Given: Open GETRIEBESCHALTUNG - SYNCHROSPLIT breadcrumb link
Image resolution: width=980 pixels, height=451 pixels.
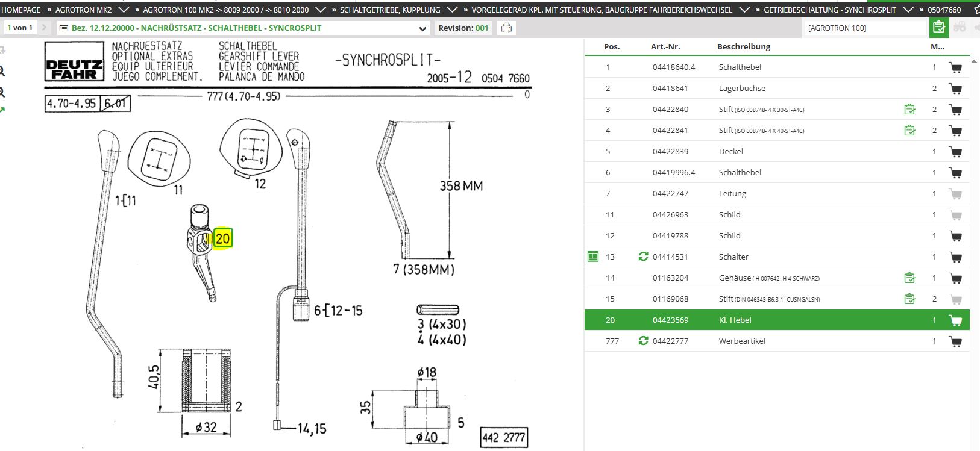Looking at the screenshot, I should coord(830,10).
